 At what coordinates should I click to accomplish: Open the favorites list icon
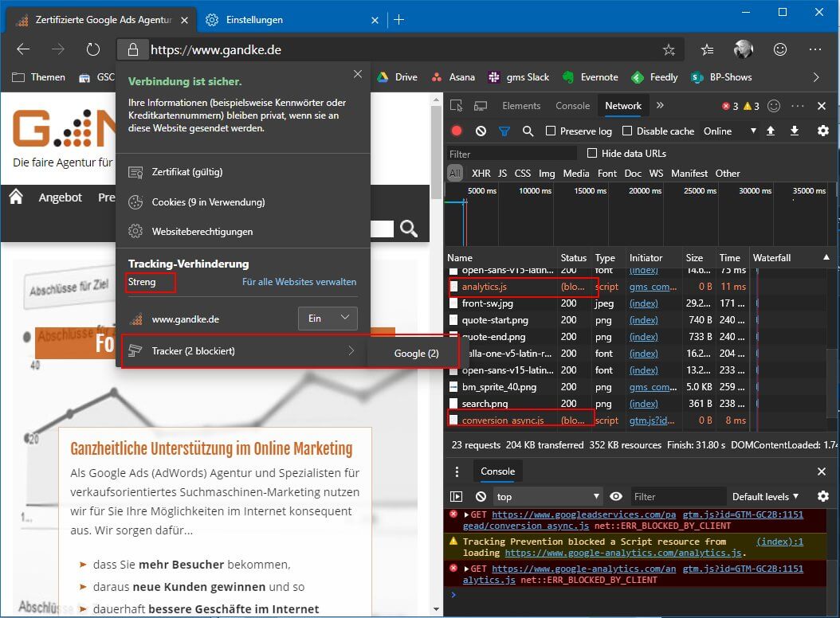707,50
